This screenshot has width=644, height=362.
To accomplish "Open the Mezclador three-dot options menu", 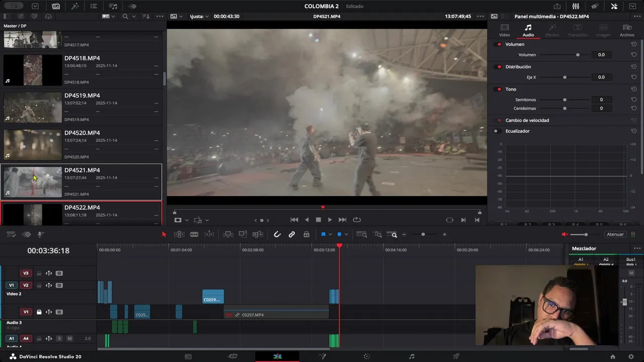I will tap(637, 248).
